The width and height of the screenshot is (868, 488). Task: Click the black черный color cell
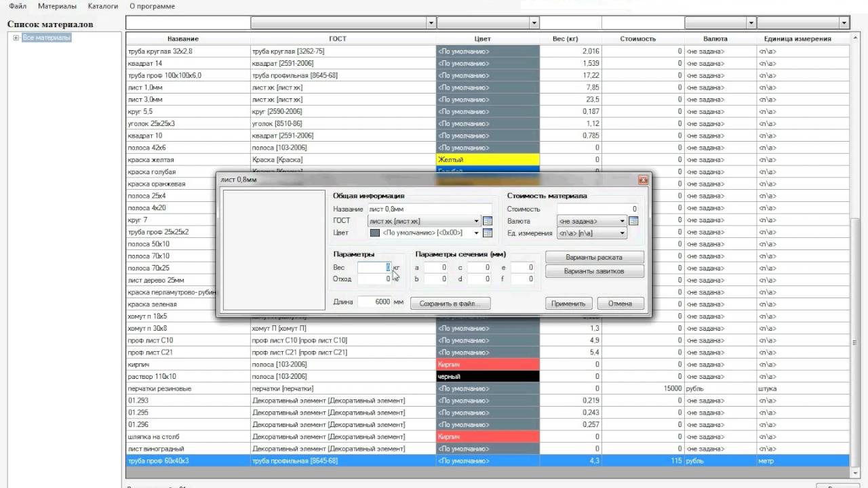488,377
